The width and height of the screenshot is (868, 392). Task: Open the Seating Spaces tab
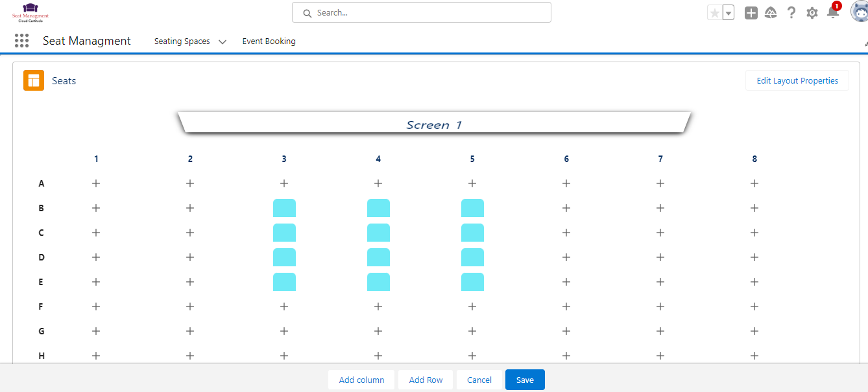182,41
